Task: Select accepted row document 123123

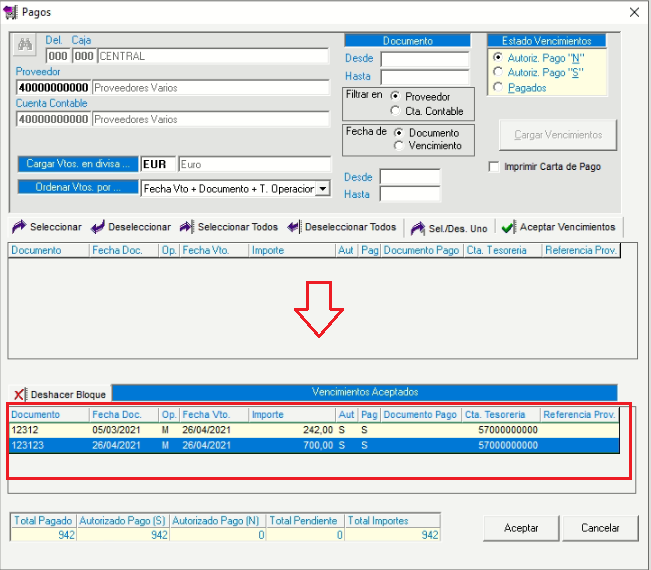Action: [x=314, y=445]
